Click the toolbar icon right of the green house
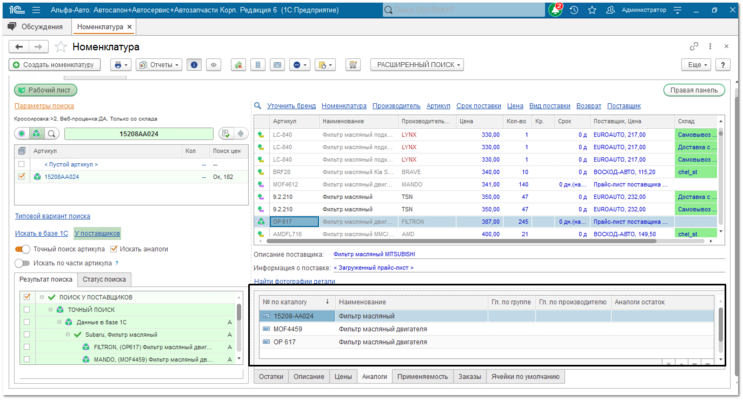 (258, 65)
